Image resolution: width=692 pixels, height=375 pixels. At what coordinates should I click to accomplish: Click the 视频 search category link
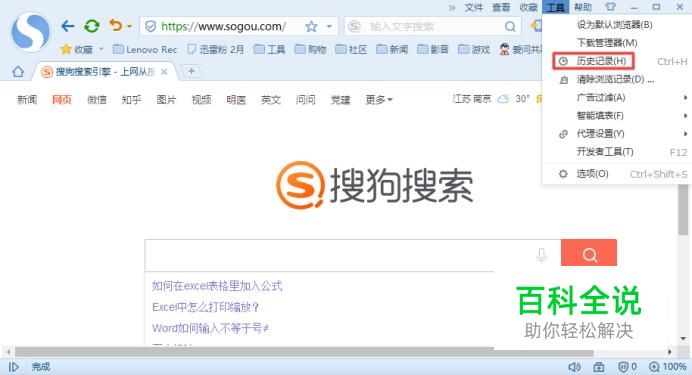click(x=201, y=100)
